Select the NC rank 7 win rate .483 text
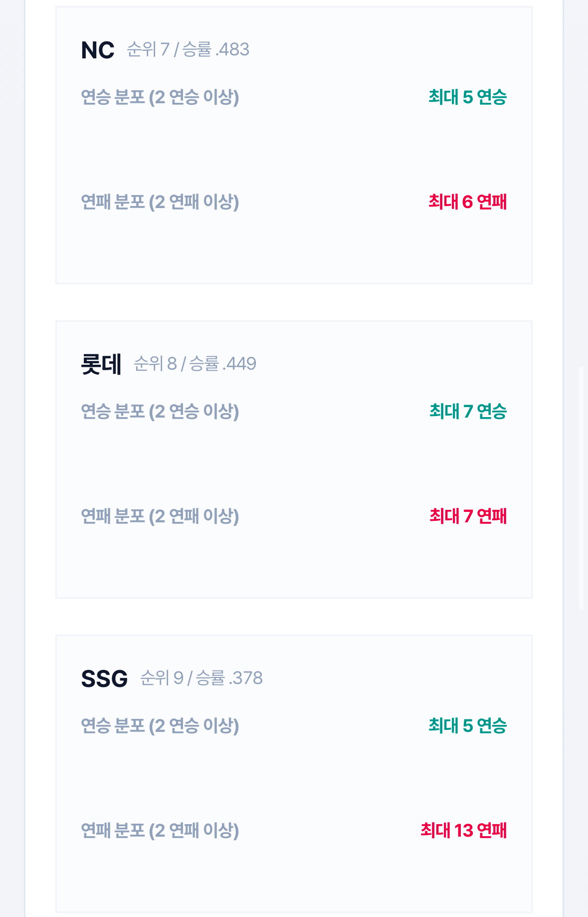This screenshot has height=917, width=588. point(188,49)
